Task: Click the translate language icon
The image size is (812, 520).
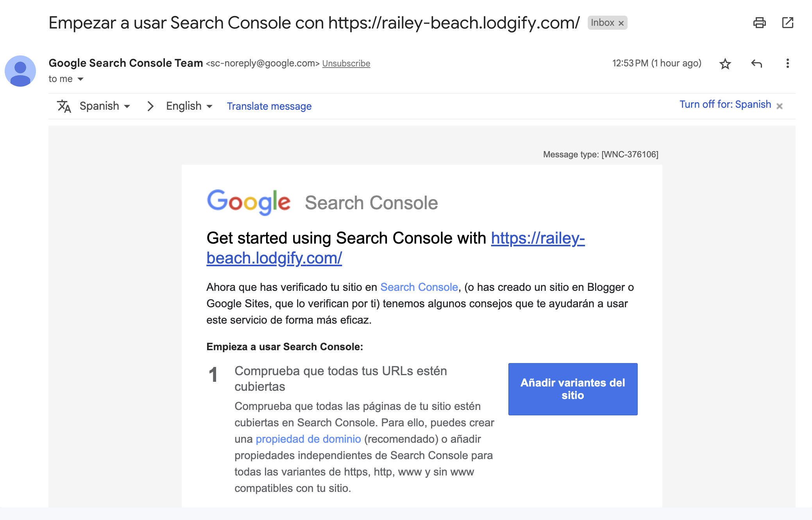Action: point(64,106)
